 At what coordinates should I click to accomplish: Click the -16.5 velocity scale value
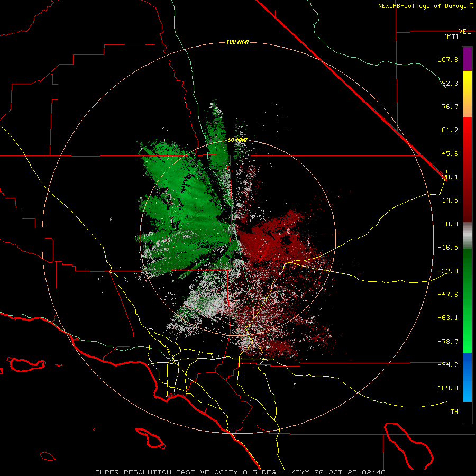tap(448, 248)
